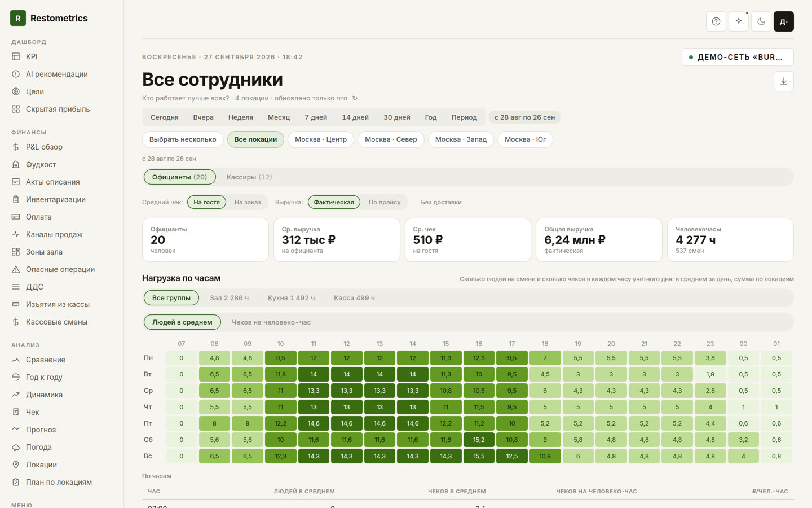Screen dimensions: 812x508
Task: Open date range с 28 авг по 26 сен
Action: (x=524, y=117)
